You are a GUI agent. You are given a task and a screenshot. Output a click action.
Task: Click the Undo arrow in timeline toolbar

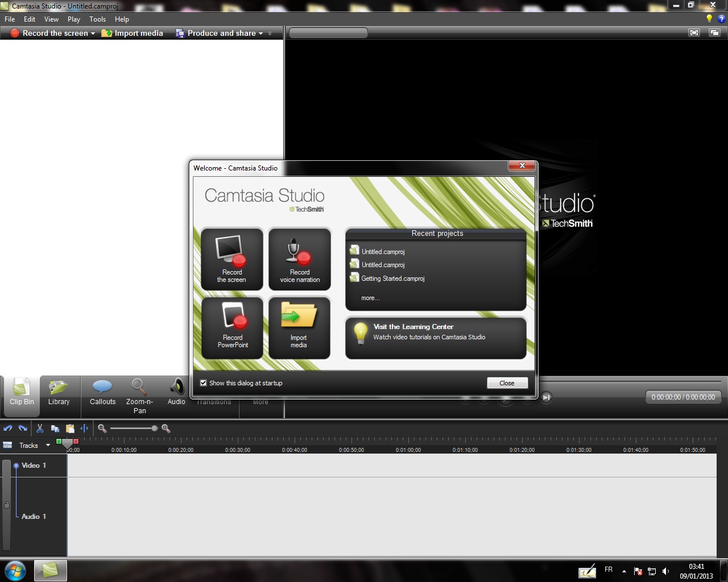(x=8, y=429)
